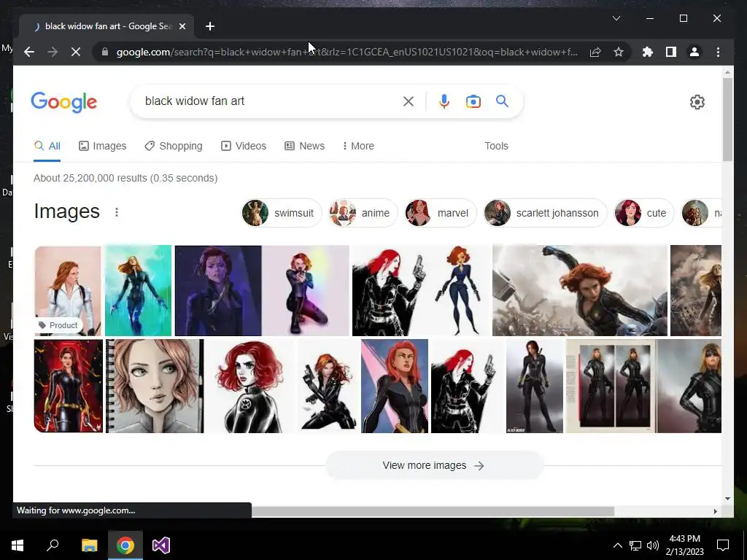Screen dimensions: 747x560
Task: Select the All results tab
Action: pyautogui.click(x=47, y=146)
